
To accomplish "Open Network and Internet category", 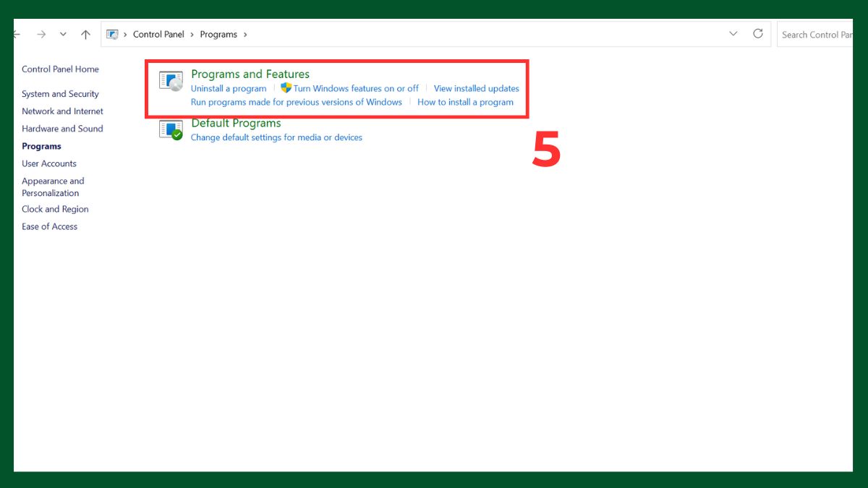I will tap(62, 111).
